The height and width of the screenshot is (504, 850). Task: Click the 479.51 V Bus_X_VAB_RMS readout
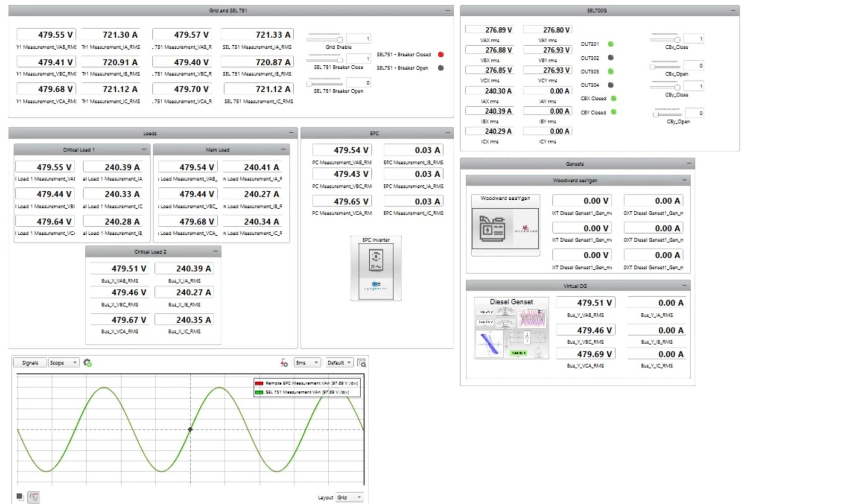120,269
